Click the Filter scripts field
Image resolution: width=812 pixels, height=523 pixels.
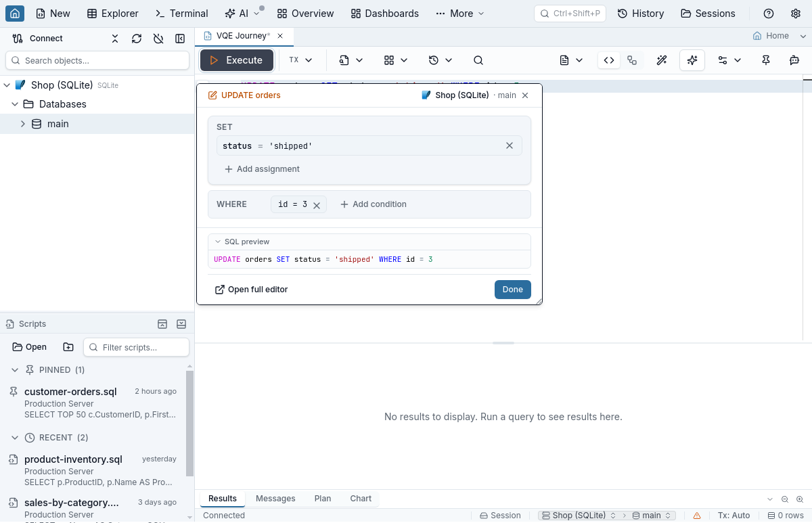click(x=136, y=347)
